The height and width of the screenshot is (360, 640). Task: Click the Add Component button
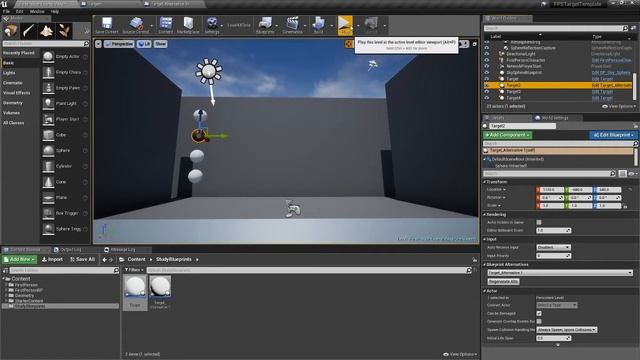point(507,135)
